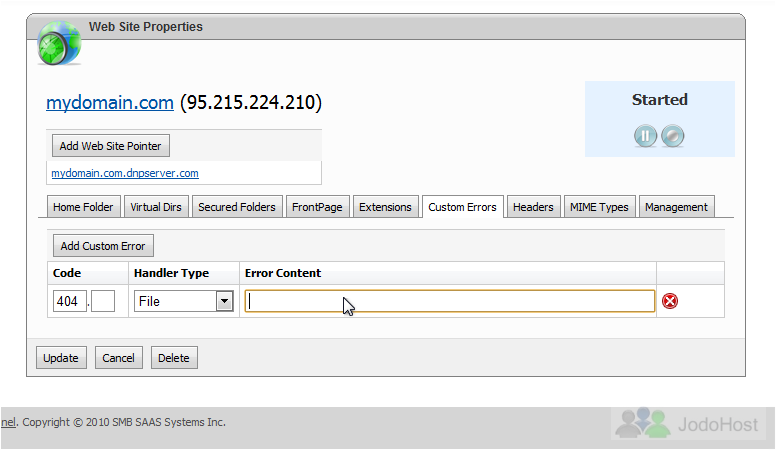Open the MIME Types tab
776x450 pixels.
[x=599, y=207]
